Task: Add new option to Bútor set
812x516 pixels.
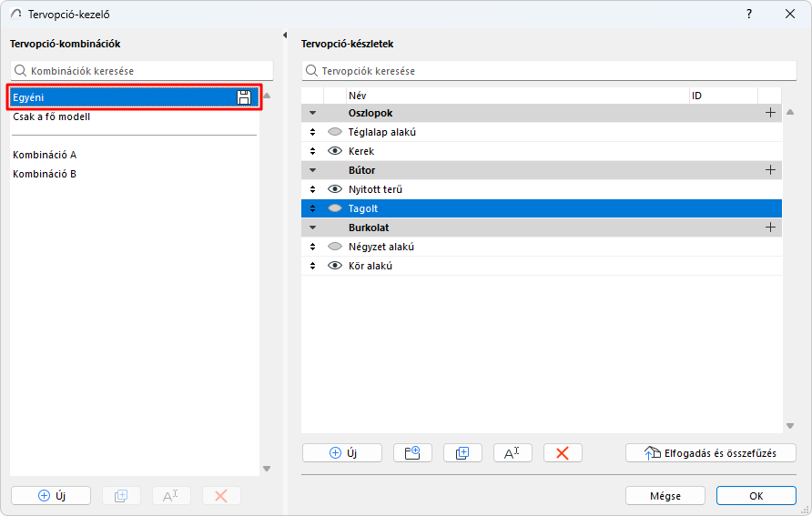Action: tap(770, 170)
